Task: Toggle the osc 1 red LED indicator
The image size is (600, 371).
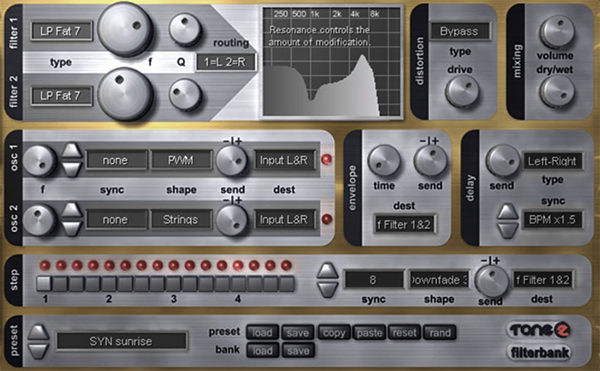Action: (x=326, y=159)
